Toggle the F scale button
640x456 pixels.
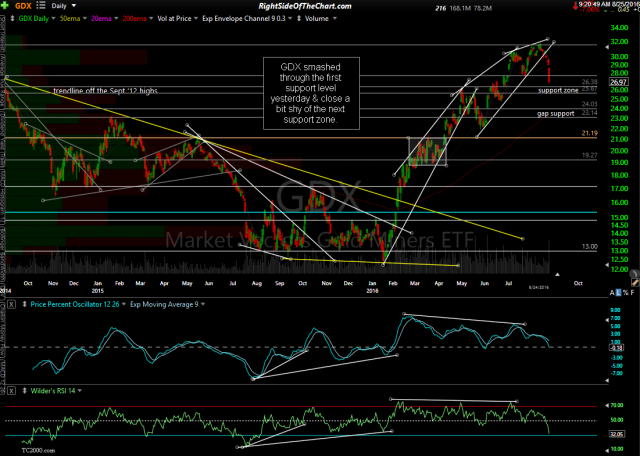(x=632, y=292)
